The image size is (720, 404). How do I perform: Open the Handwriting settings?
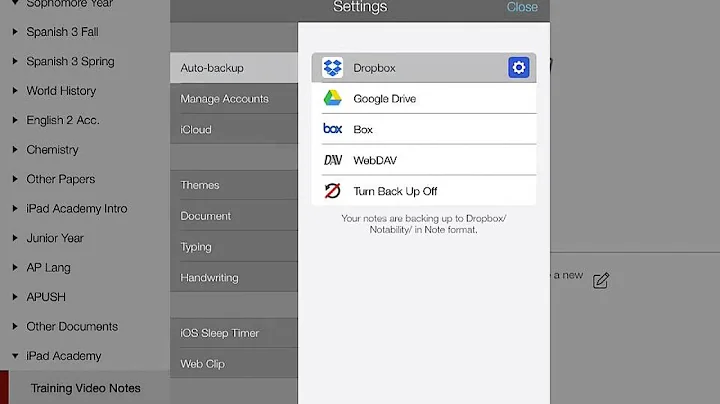tap(234, 277)
